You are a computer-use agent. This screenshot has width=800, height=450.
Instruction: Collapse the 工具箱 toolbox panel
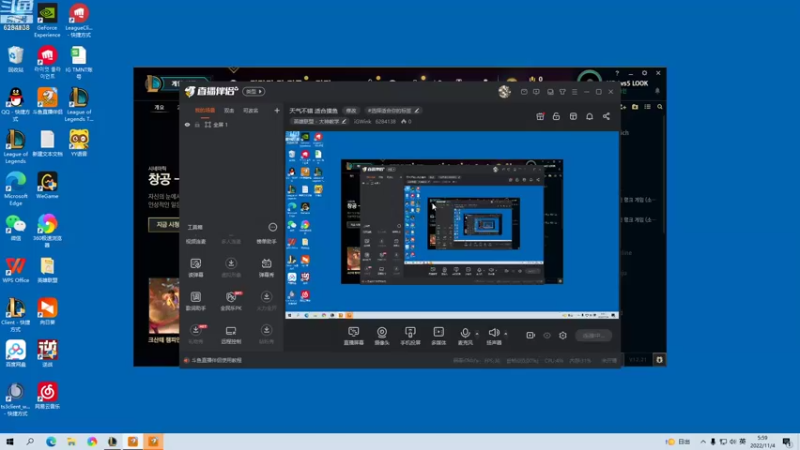tap(272, 227)
